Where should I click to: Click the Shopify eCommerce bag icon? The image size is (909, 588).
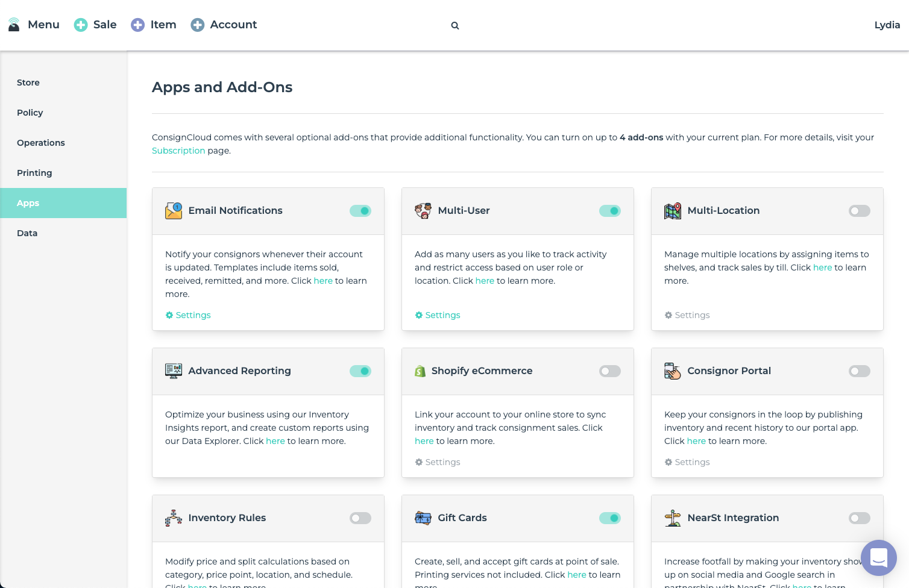point(420,371)
